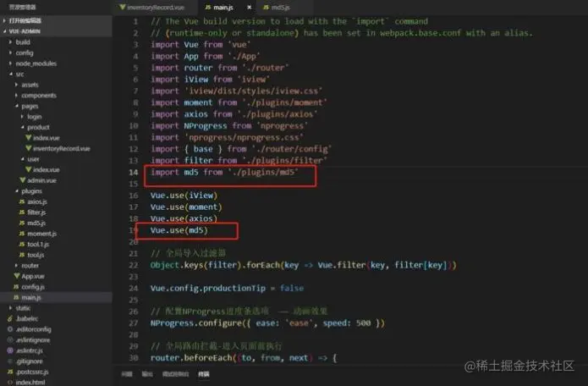Select the product folder
Viewport: 588px width, 386px height.
(38, 127)
